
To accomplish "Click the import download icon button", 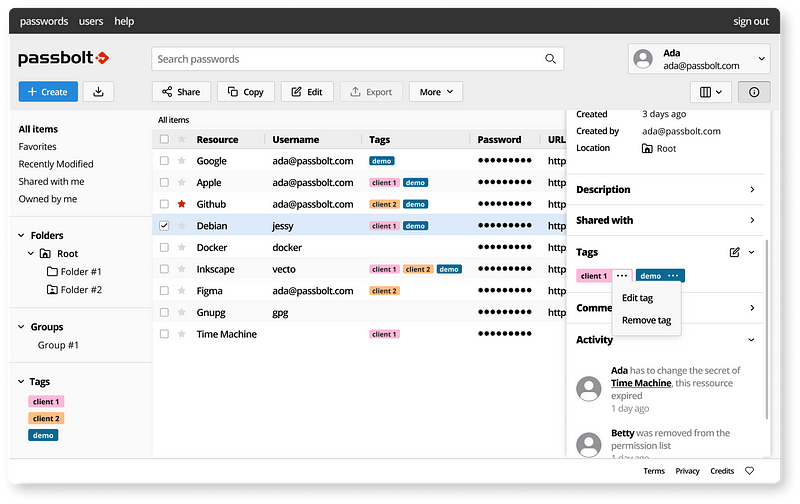I will pyautogui.click(x=98, y=92).
